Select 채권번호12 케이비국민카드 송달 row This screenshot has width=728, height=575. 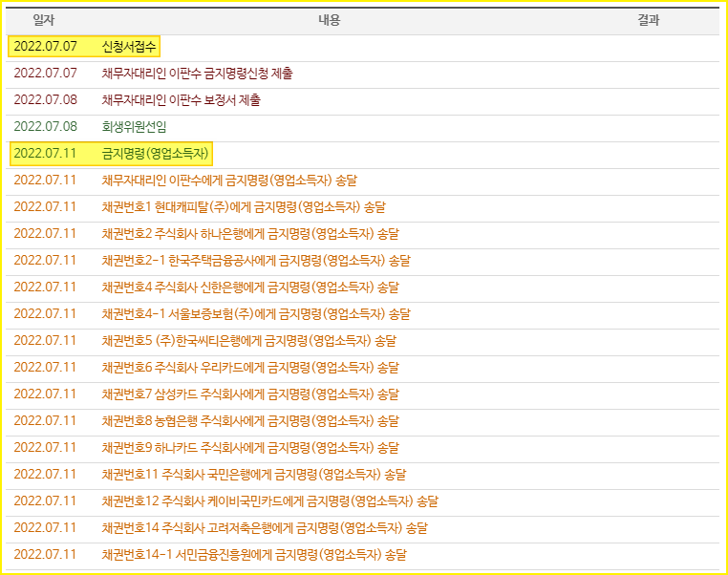coord(363,501)
